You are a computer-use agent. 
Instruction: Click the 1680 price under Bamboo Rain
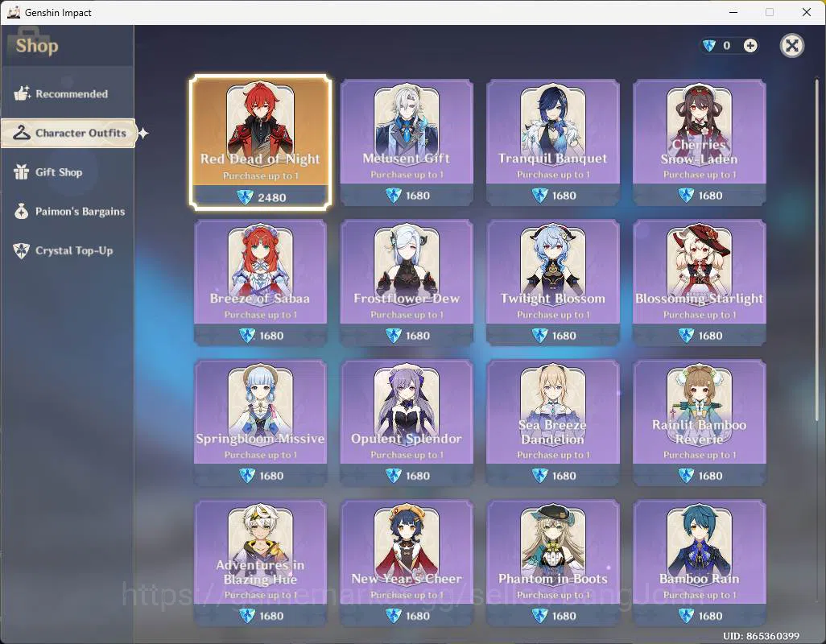pyautogui.click(x=710, y=616)
